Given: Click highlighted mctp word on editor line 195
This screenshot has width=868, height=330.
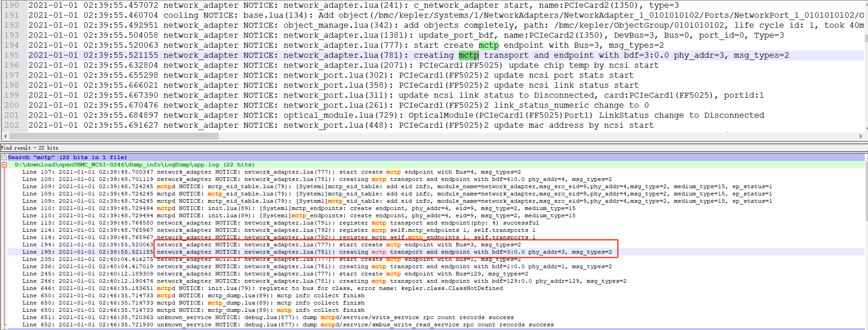Looking at the screenshot, I should pyautogui.click(x=468, y=55).
